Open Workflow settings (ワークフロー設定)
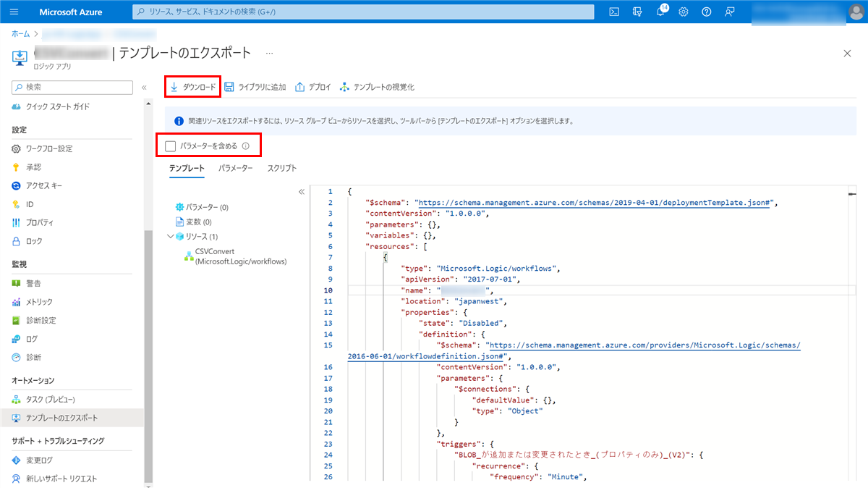868x488 pixels. pyautogui.click(x=49, y=148)
